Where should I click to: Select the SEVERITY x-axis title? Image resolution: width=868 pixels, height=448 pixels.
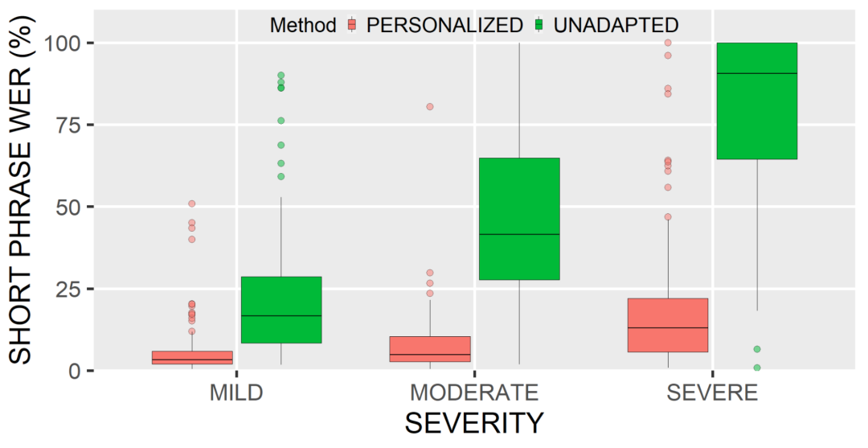point(474,423)
